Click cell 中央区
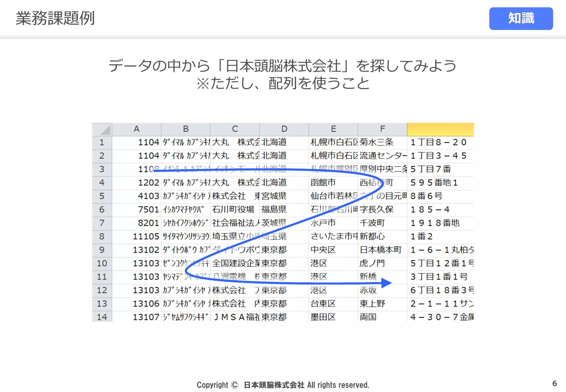 [333, 250]
